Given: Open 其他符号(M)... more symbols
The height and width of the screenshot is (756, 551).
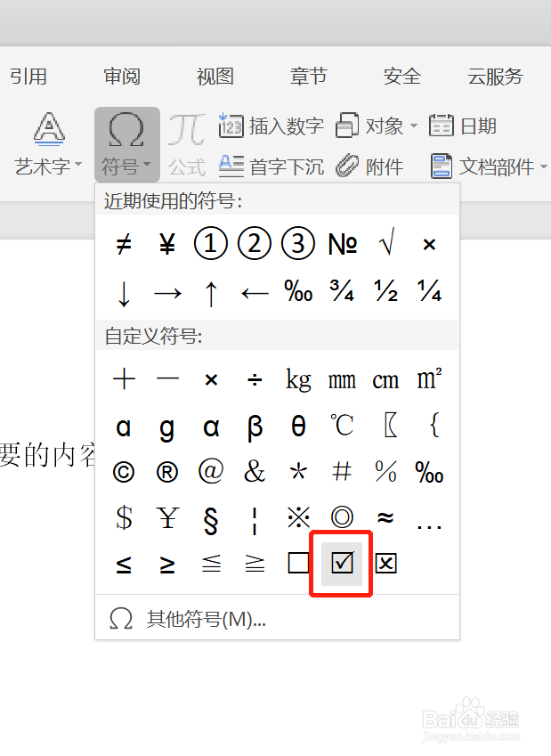Looking at the screenshot, I should (x=277, y=619).
